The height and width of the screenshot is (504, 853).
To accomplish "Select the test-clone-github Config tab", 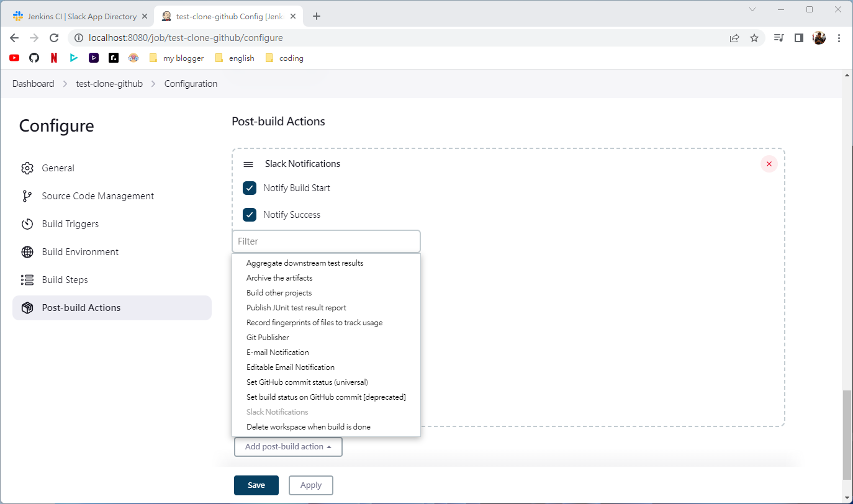I will tap(228, 16).
